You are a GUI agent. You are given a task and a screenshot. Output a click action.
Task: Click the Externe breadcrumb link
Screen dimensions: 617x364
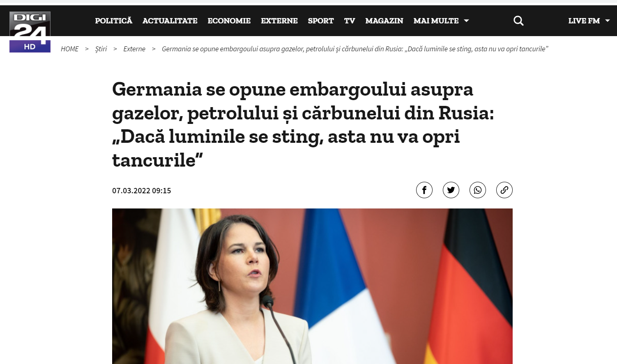pyautogui.click(x=134, y=49)
